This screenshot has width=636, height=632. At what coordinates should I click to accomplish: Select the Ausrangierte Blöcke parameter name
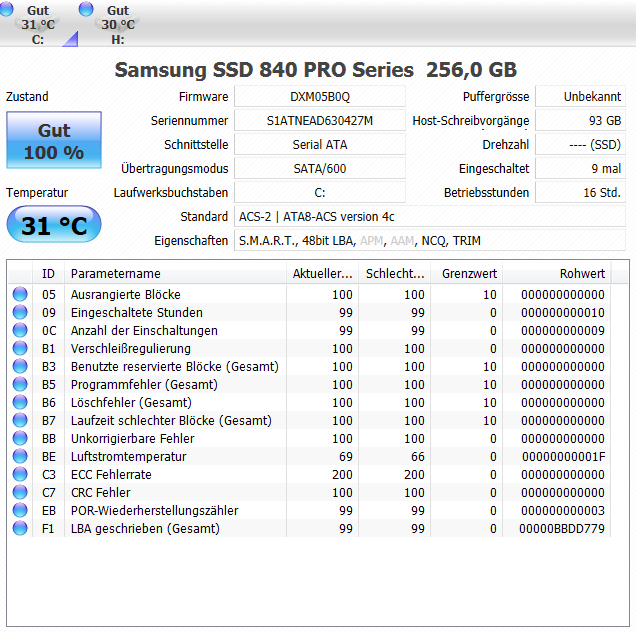[x=126, y=295]
